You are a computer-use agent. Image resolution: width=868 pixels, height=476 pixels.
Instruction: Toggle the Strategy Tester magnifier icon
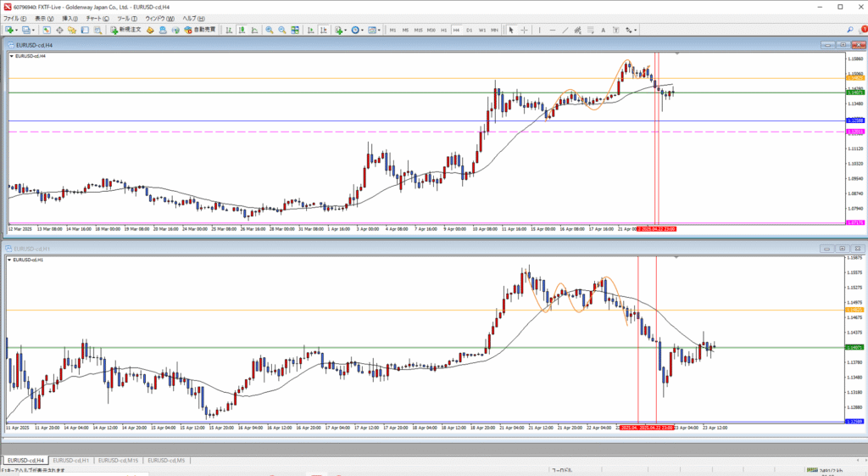tap(97, 30)
